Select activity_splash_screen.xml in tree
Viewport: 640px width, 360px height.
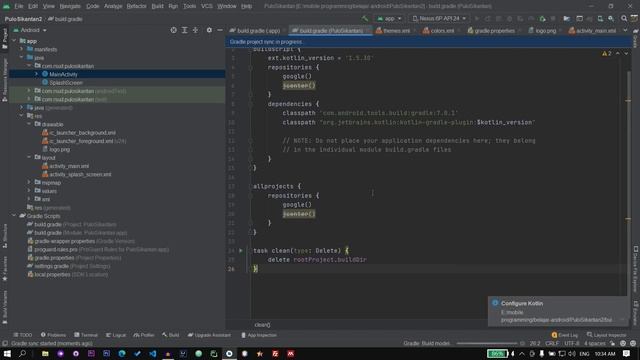coord(80,174)
